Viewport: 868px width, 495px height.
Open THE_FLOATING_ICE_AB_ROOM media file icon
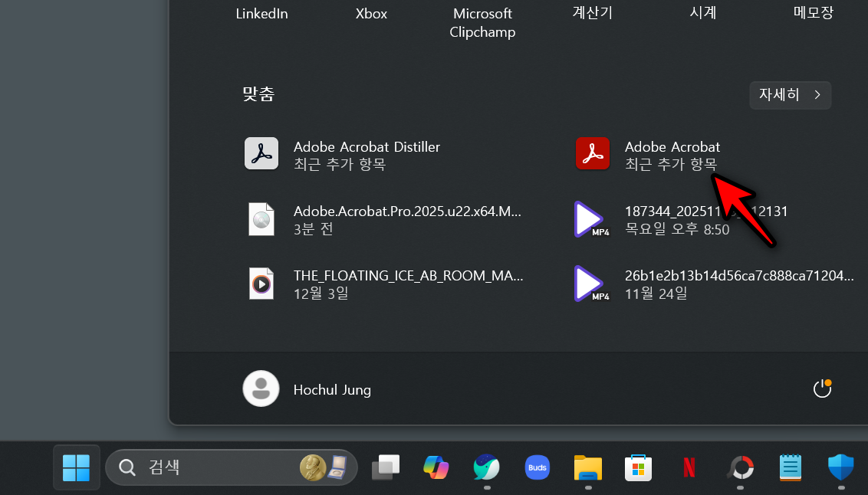click(261, 284)
